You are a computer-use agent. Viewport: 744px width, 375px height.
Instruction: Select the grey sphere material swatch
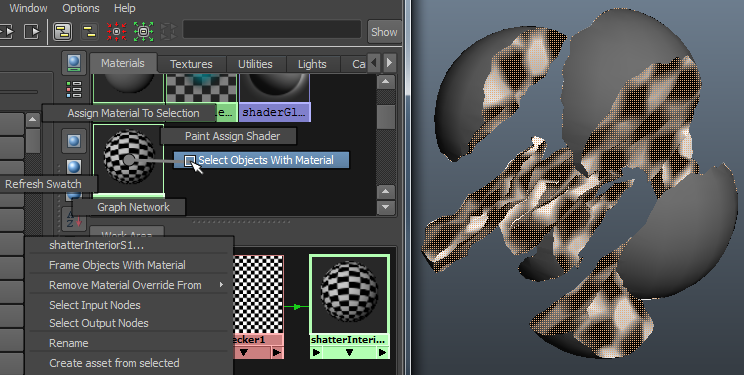coord(128,89)
